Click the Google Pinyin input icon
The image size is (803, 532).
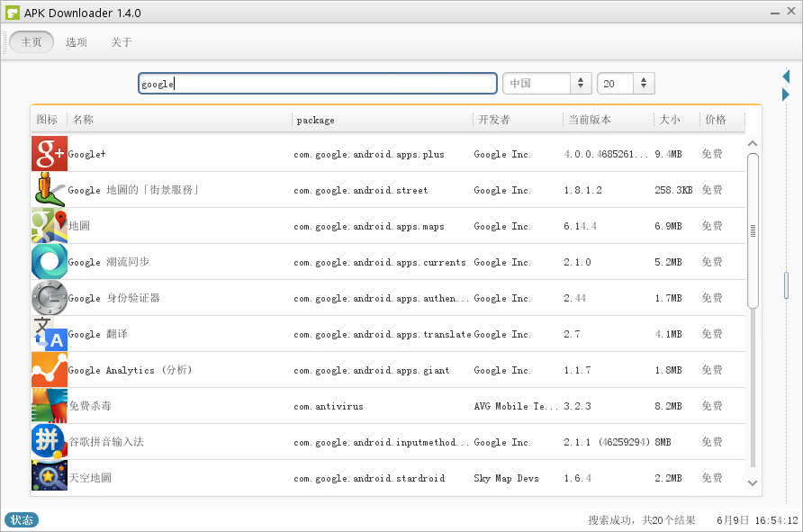click(x=50, y=441)
